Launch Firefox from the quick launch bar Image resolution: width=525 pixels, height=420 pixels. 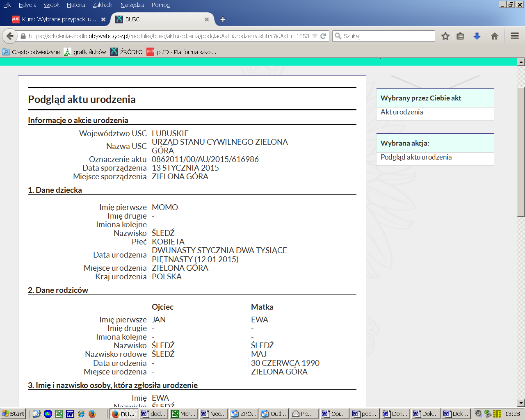click(x=92, y=414)
